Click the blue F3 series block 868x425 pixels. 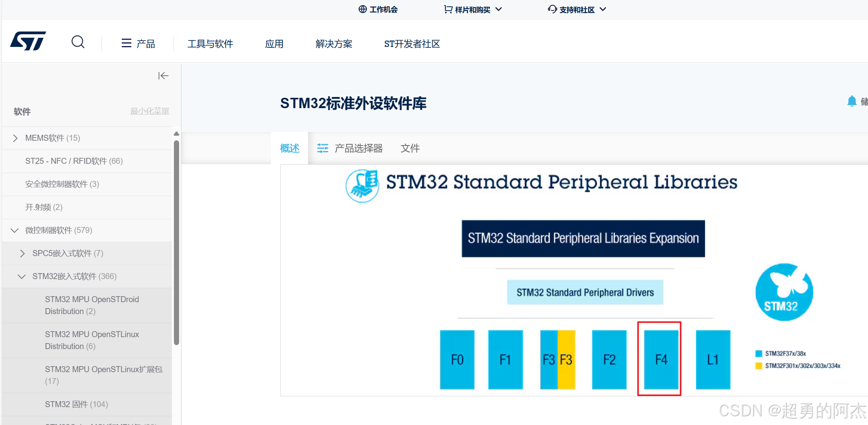click(x=549, y=359)
